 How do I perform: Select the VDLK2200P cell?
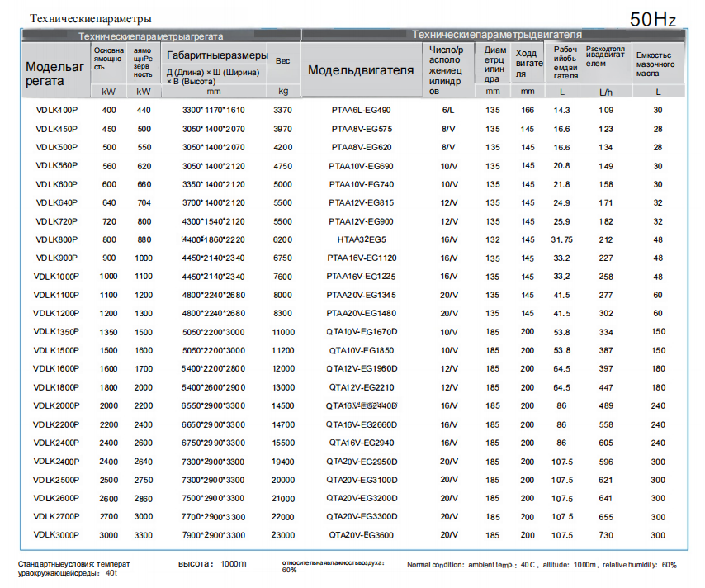point(56,424)
